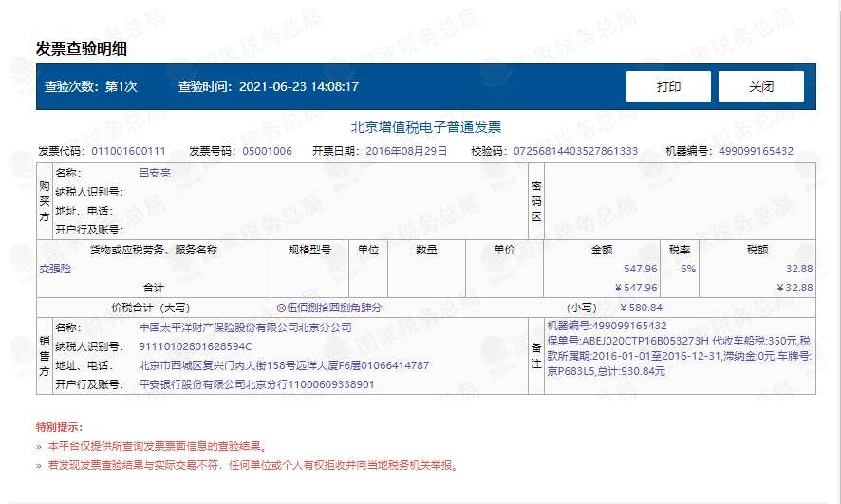Select the buyer name 吕安亮
Viewport: 841px width, 504px height.
[155, 173]
